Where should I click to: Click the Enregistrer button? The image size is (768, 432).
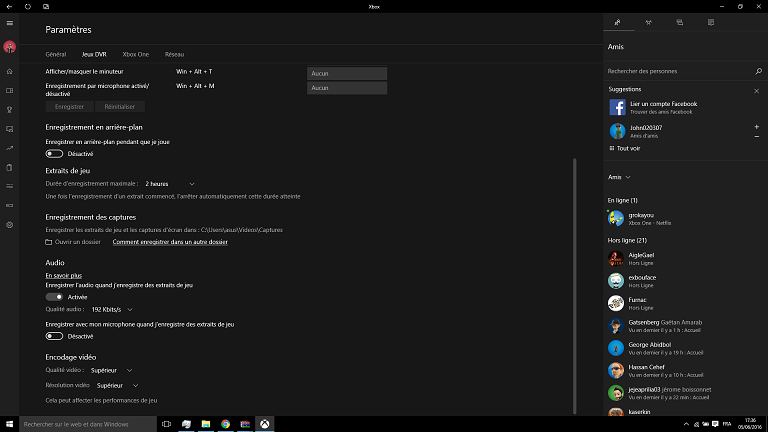pos(70,107)
